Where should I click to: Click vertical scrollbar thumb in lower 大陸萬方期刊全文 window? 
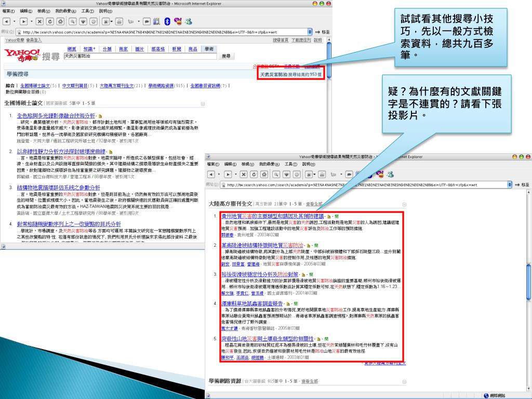(x=528, y=281)
